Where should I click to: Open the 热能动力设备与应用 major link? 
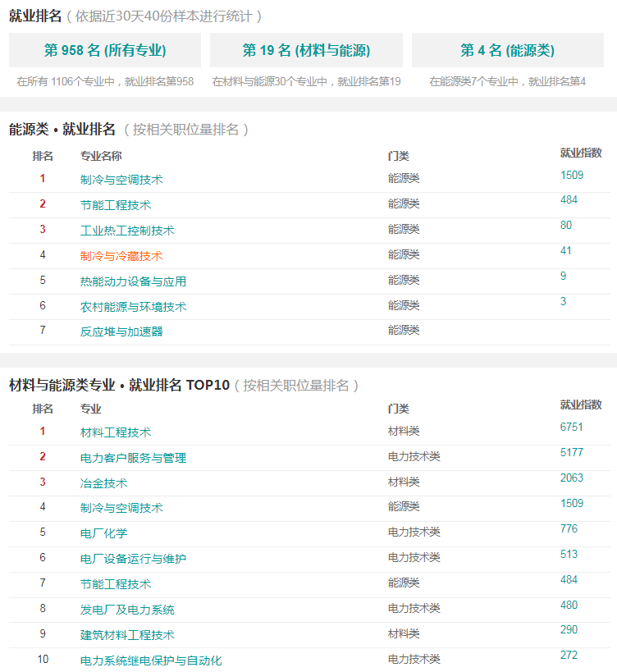pos(133,281)
